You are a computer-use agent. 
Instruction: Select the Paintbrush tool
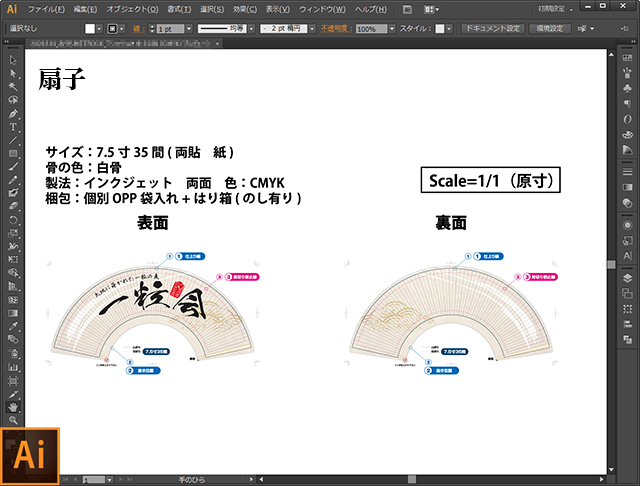tap(13, 167)
